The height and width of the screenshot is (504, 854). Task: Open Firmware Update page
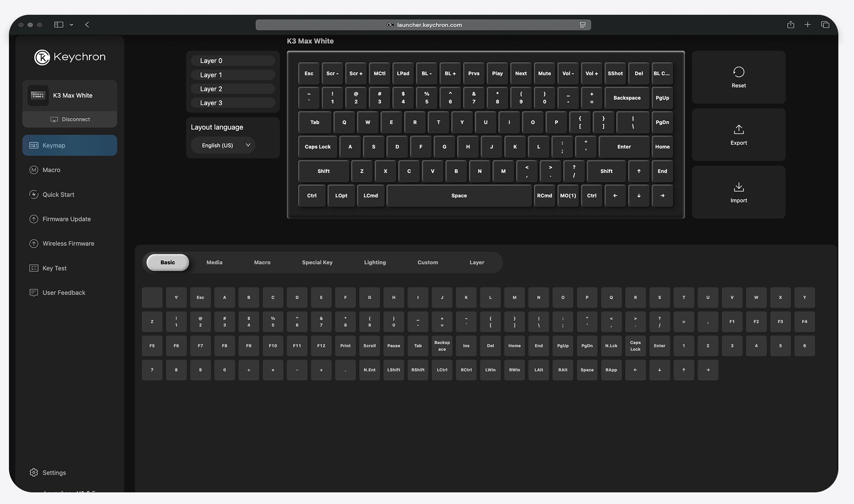coord(70,219)
